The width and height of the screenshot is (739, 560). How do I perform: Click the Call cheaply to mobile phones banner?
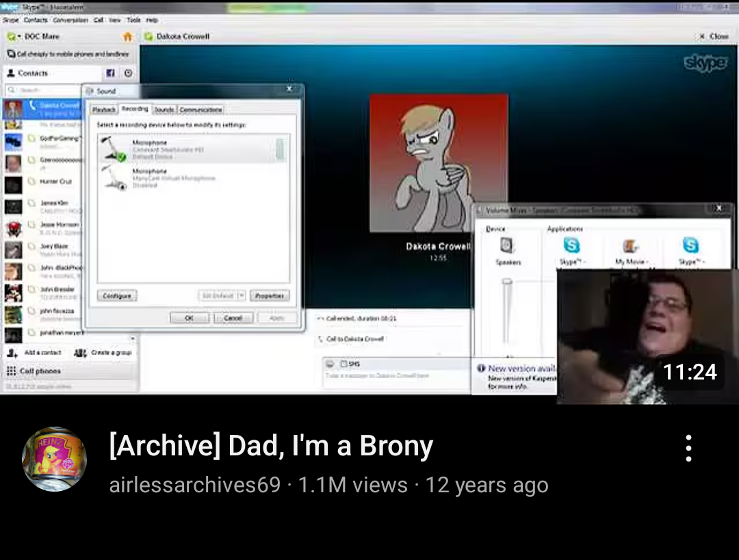tap(69, 54)
